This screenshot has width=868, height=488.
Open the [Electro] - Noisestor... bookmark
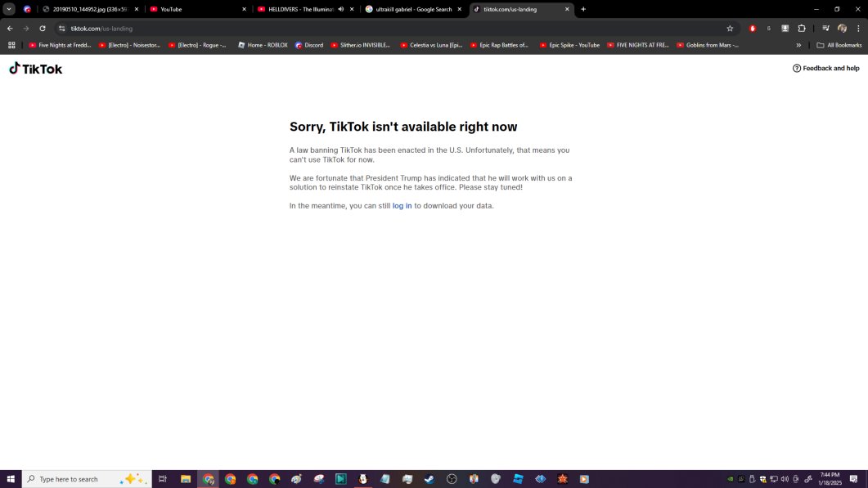[x=129, y=46]
